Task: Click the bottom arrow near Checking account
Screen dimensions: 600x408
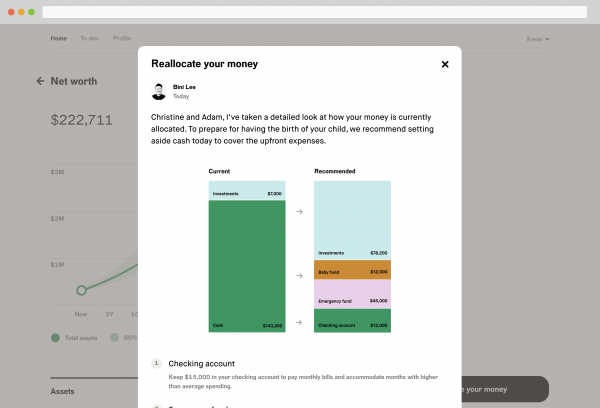Action: (299, 323)
